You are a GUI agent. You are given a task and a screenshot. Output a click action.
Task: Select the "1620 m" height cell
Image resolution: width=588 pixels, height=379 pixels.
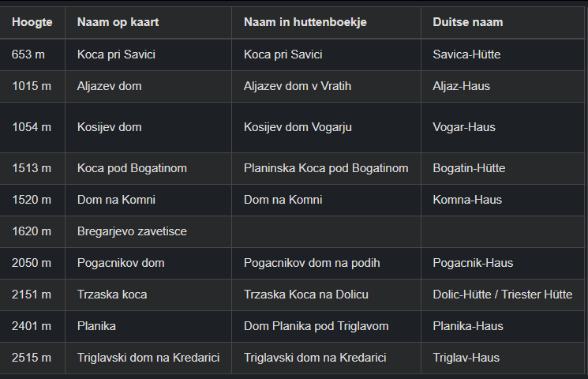(x=32, y=231)
